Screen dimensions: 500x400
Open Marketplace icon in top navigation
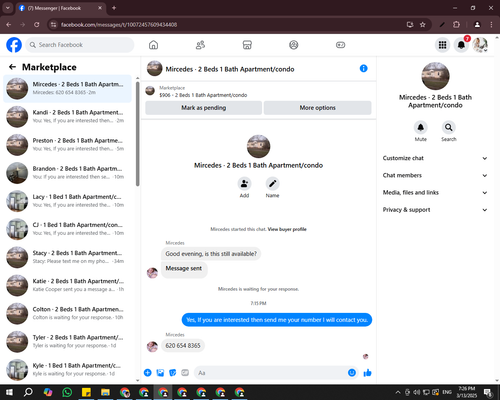pos(247,45)
